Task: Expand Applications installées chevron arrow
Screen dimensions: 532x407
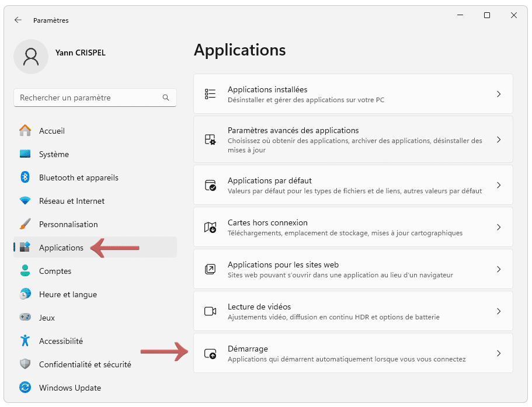Action: [498, 94]
